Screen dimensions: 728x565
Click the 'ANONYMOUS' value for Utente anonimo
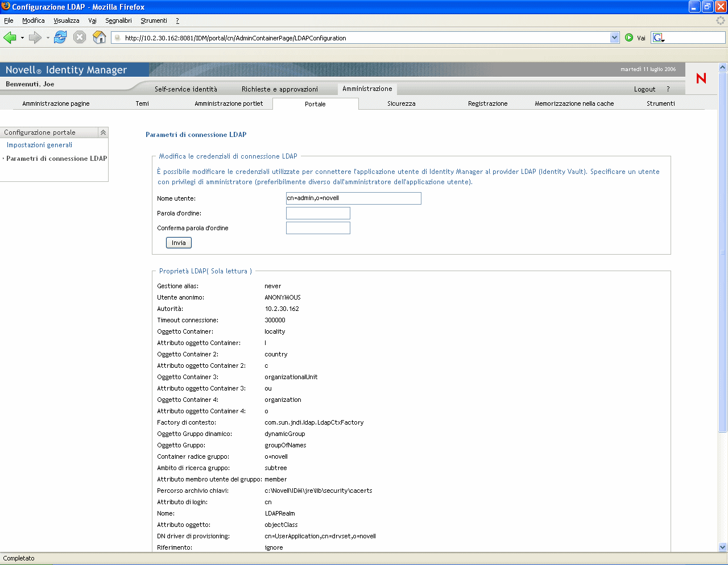(x=283, y=297)
